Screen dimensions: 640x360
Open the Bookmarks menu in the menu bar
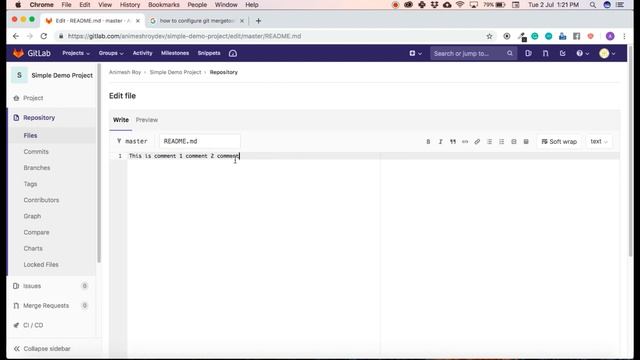click(164, 5)
